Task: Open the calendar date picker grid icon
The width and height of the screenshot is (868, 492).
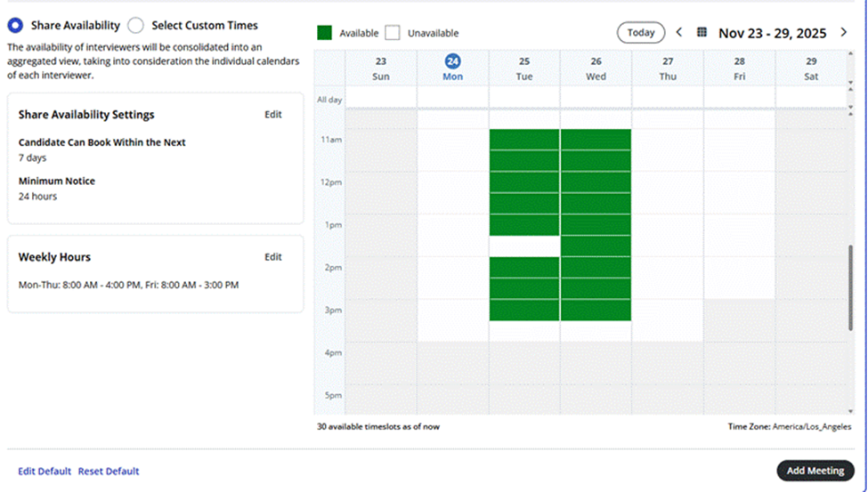Action: point(702,33)
